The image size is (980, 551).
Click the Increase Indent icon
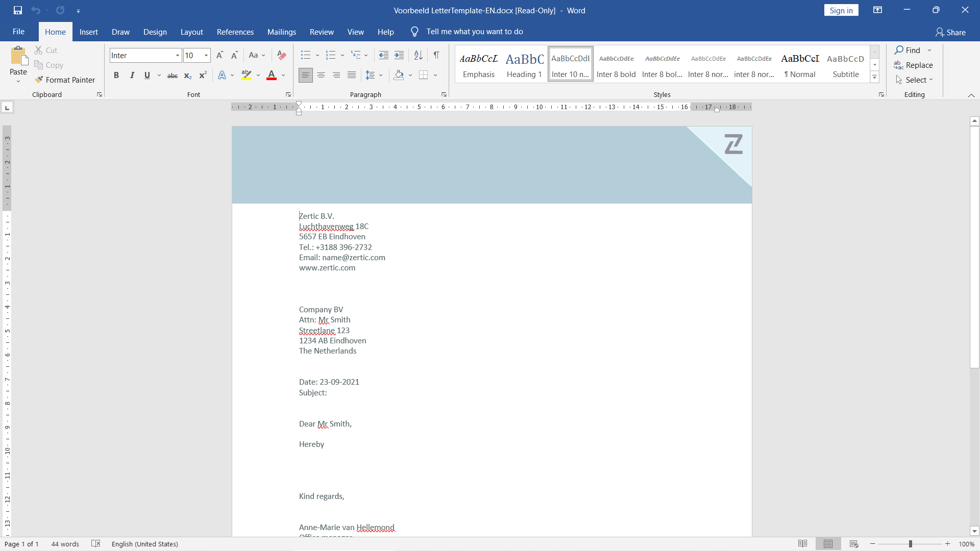399,55
